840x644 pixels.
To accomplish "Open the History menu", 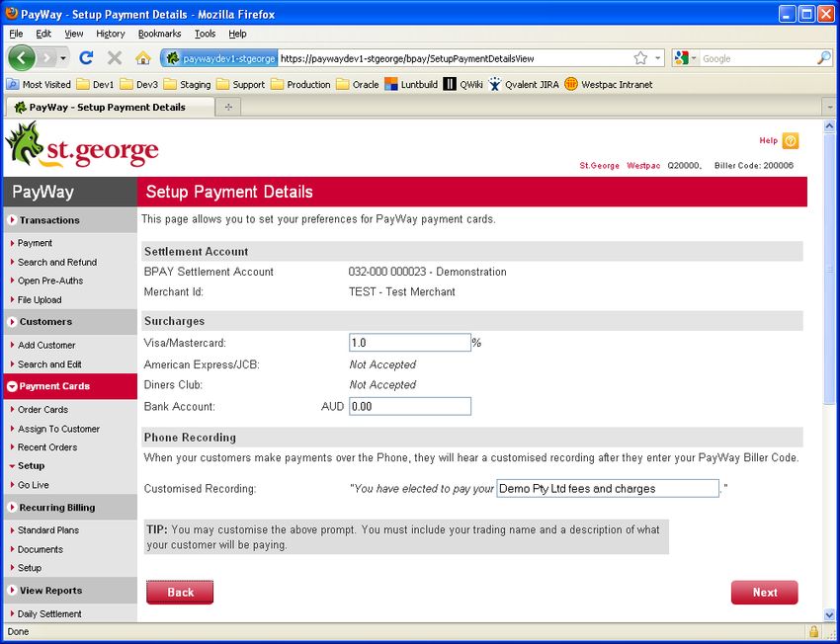I will click(x=111, y=34).
